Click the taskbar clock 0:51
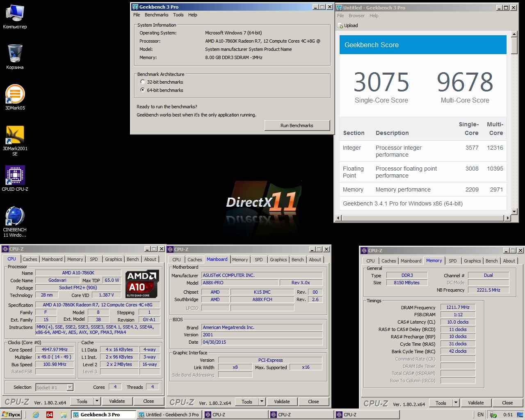The width and height of the screenshot is (525, 420). (508, 415)
